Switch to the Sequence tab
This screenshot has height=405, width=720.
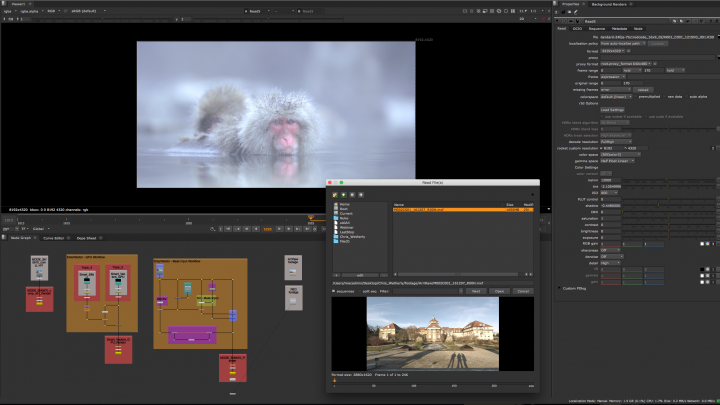click(x=596, y=28)
